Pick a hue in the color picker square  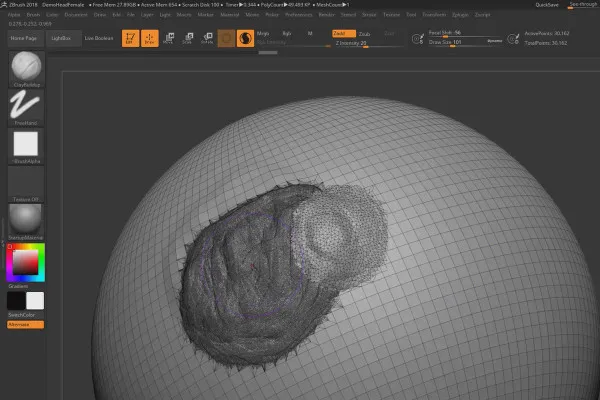[x=24, y=262]
